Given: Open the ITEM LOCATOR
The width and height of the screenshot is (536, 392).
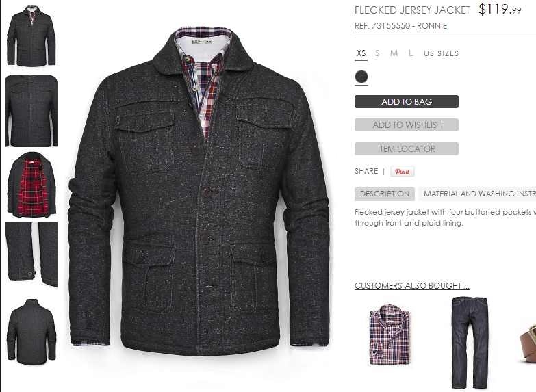Looking at the screenshot, I should 407,148.
